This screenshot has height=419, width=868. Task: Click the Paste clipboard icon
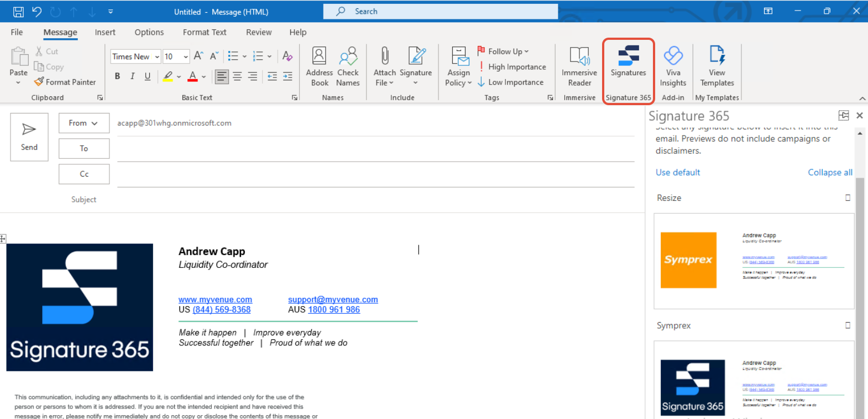pyautogui.click(x=19, y=56)
